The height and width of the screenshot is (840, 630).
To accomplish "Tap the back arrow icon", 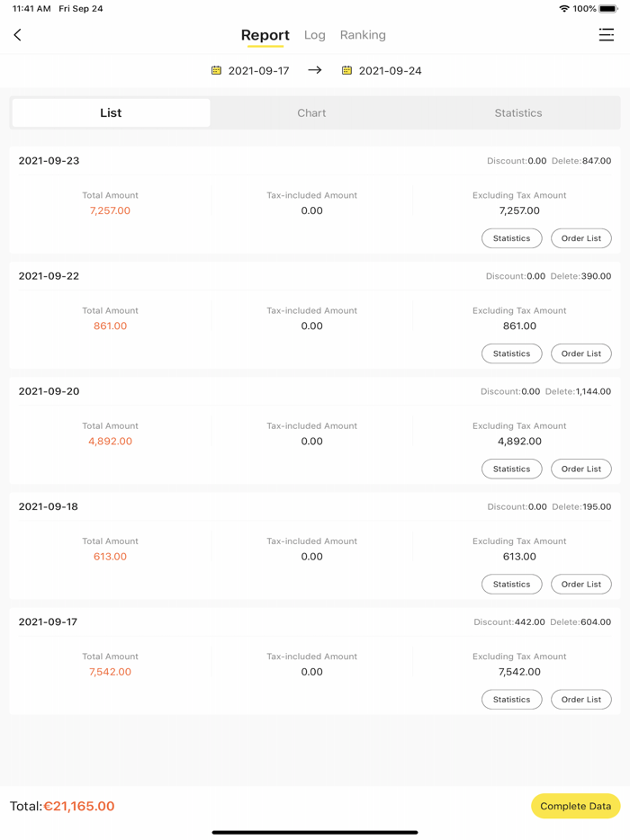I will click(x=17, y=35).
